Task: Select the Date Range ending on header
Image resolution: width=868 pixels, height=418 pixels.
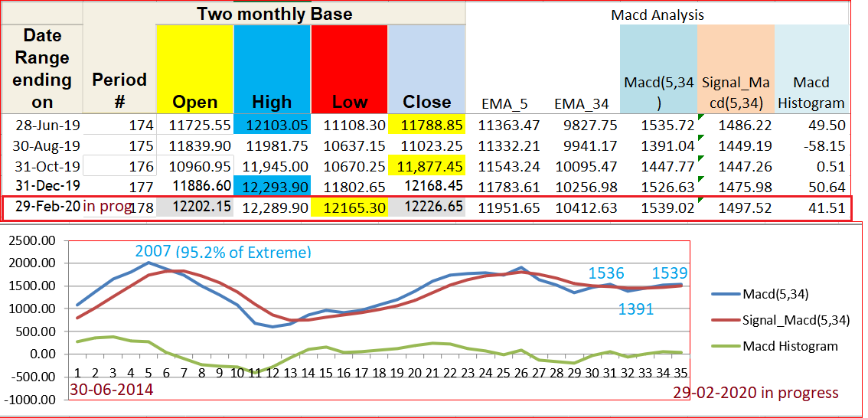Action: [42, 69]
